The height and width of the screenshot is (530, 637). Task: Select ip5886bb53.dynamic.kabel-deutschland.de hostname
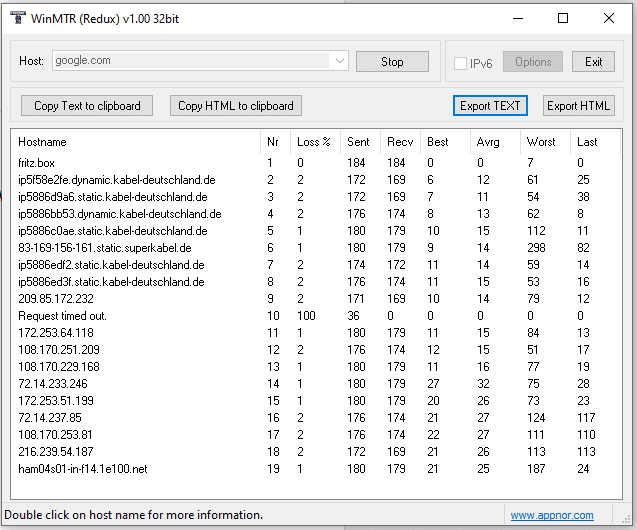[119, 214]
